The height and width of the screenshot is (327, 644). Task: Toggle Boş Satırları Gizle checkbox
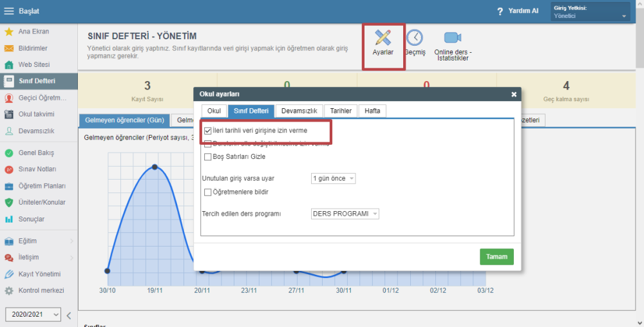[x=208, y=156]
